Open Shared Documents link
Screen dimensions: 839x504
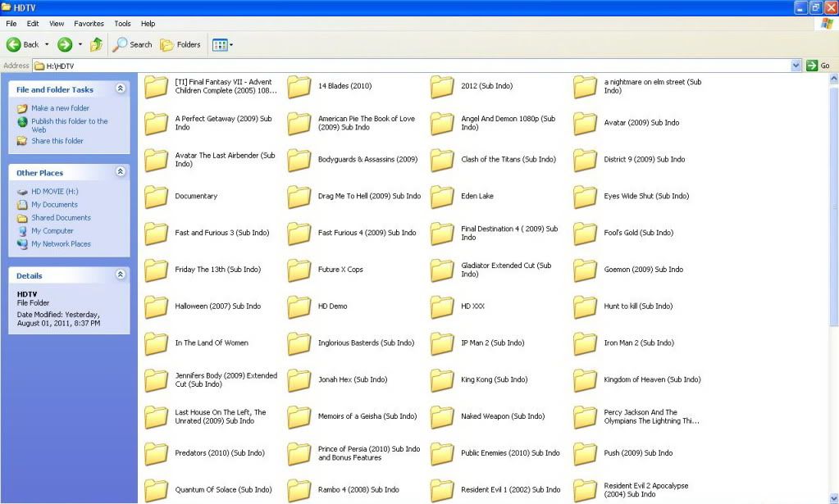click(61, 218)
